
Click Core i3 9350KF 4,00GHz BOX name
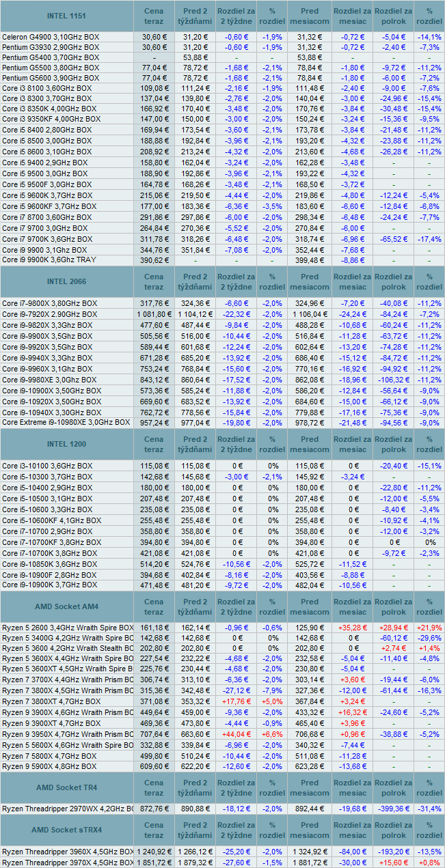(51, 120)
